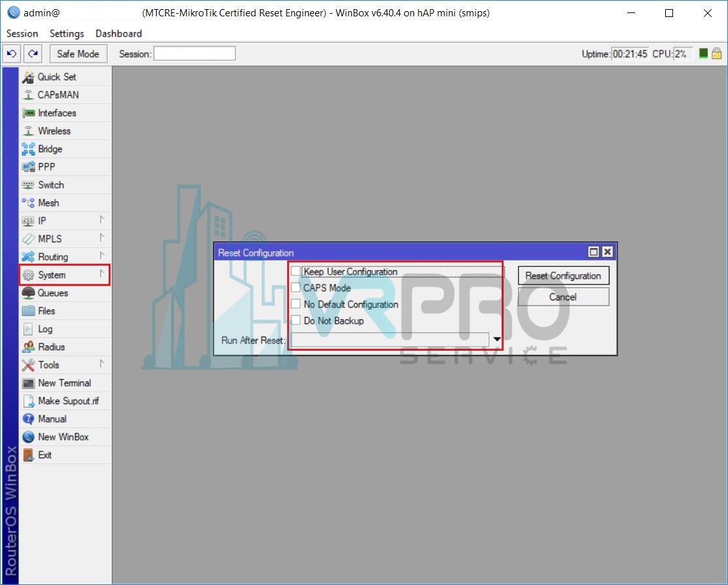Click the padlock icon in status area
The height and width of the screenshot is (585, 728).
tap(717, 54)
